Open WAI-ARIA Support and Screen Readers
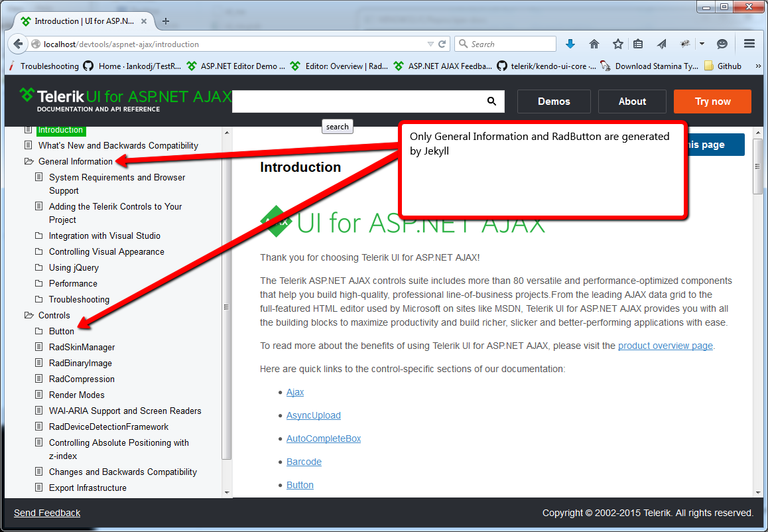Screen dimensions: 768x532 point(125,411)
